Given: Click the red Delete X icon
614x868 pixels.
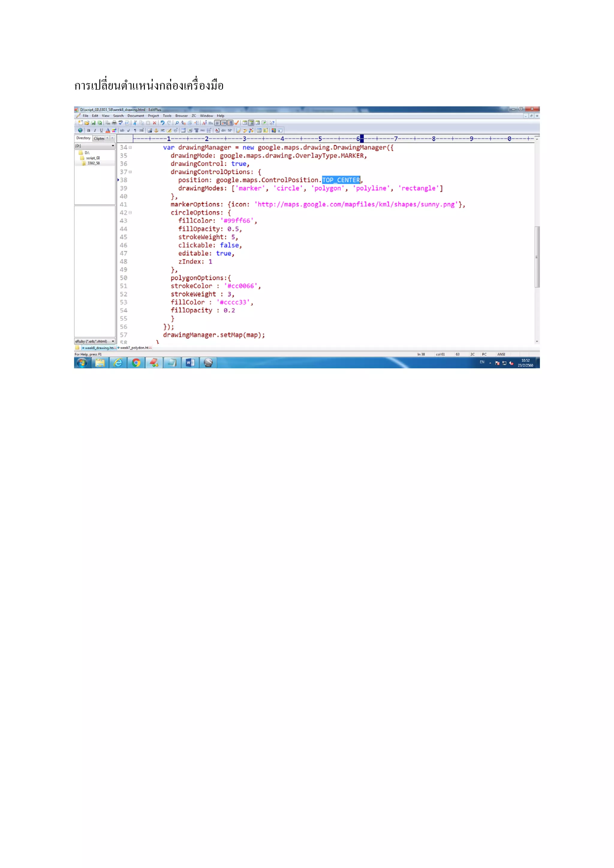Looking at the screenshot, I should [x=154, y=123].
